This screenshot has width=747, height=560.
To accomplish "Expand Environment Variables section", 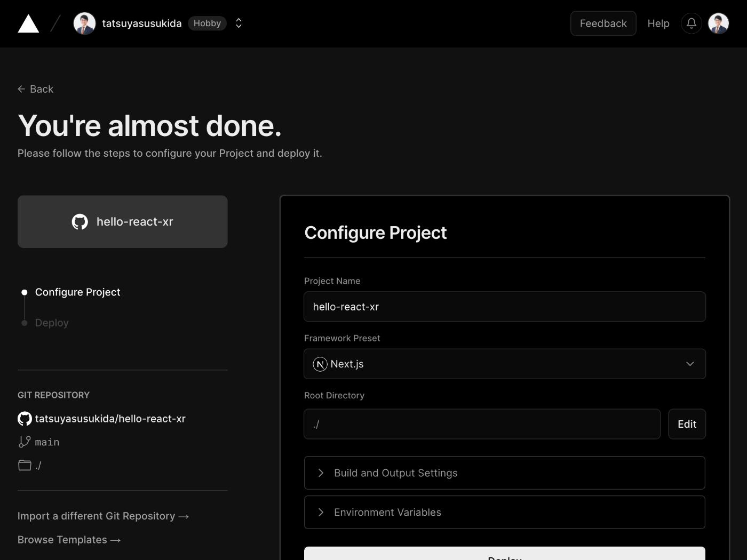I will 505,513.
